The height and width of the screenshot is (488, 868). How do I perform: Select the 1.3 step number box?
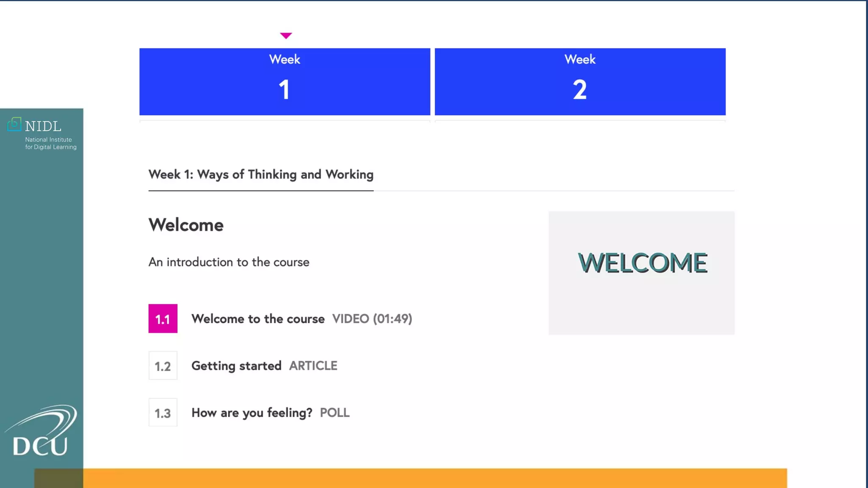(x=163, y=413)
